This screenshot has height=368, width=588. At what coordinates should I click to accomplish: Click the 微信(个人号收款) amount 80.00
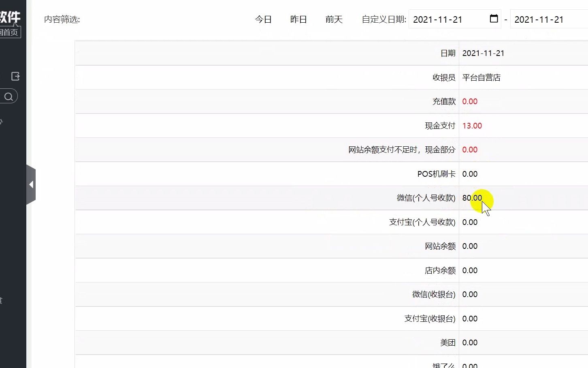(472, 198)
